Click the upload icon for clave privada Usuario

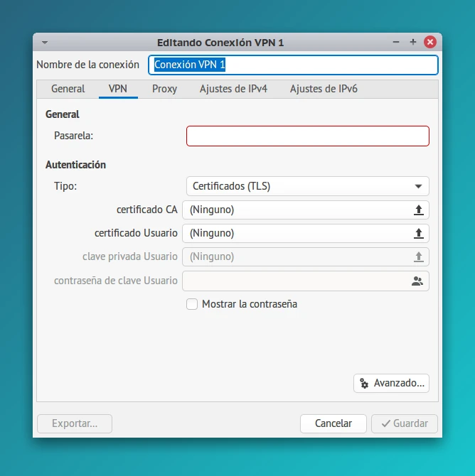(x=419, y=256)
